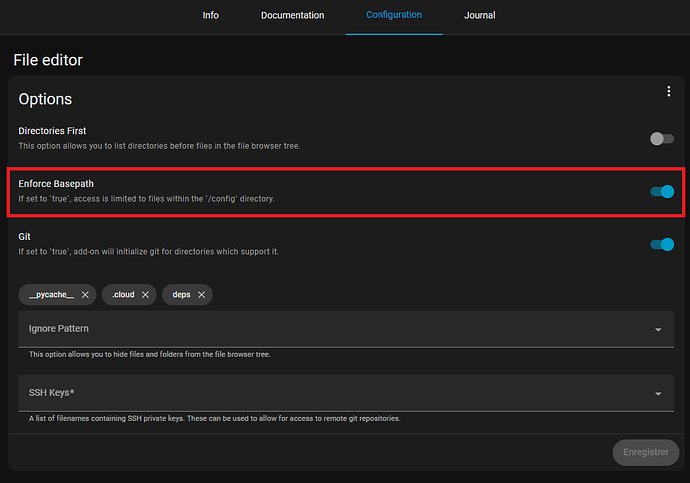Remove the .cloud ignore pattern chip
Screen dimensions: 690x483
[145, 295]
